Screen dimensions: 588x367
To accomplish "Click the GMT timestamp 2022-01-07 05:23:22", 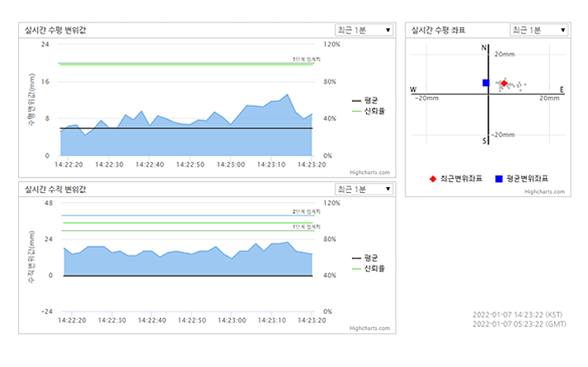I will tap(519, 324).
